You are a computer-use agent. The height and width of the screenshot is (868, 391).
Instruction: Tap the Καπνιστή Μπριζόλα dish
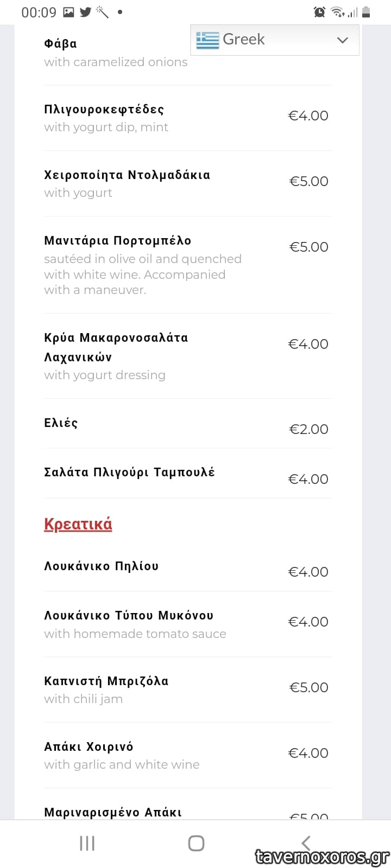point(106,681)
